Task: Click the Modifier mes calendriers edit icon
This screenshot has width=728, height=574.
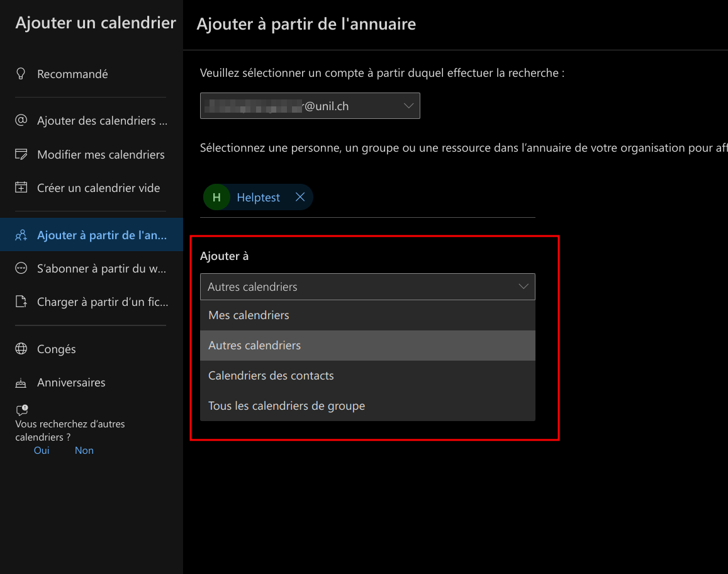Action: pyautogui.click(x=21, y=154)
